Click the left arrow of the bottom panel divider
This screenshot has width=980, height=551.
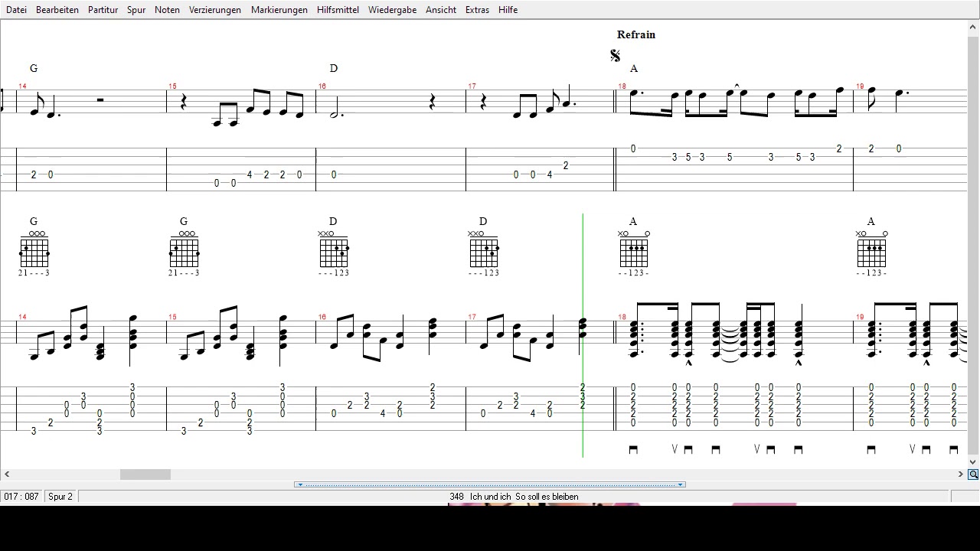300,484
